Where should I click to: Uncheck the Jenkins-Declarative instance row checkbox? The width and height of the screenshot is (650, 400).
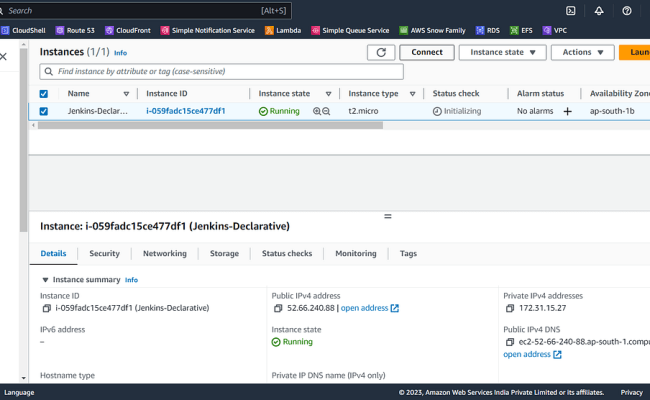click(44, 111)
